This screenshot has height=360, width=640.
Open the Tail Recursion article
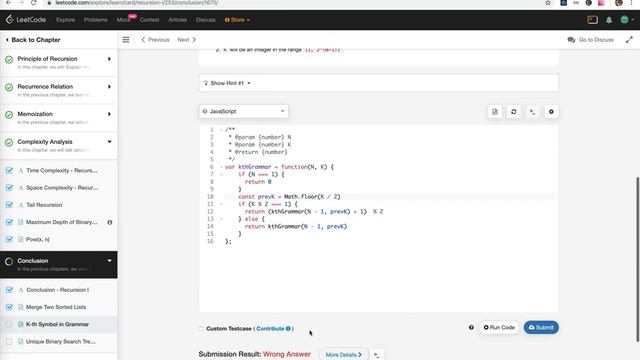coord(44,205)
